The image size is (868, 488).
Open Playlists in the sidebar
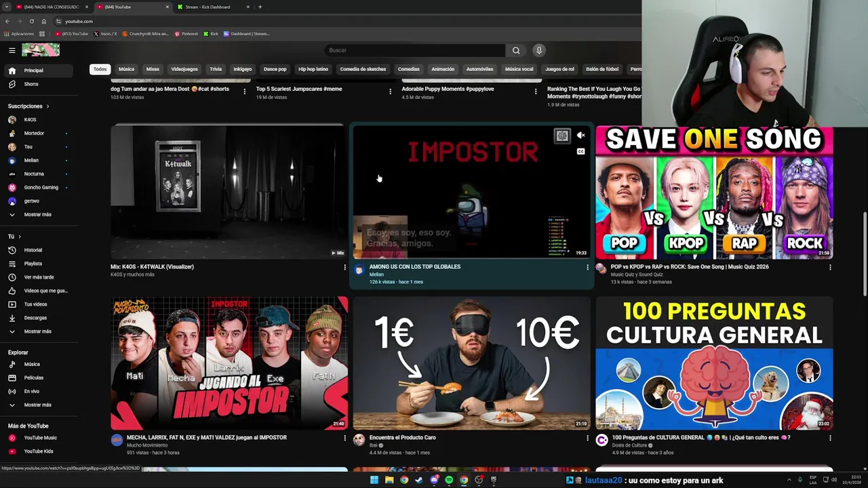(39, 264)
